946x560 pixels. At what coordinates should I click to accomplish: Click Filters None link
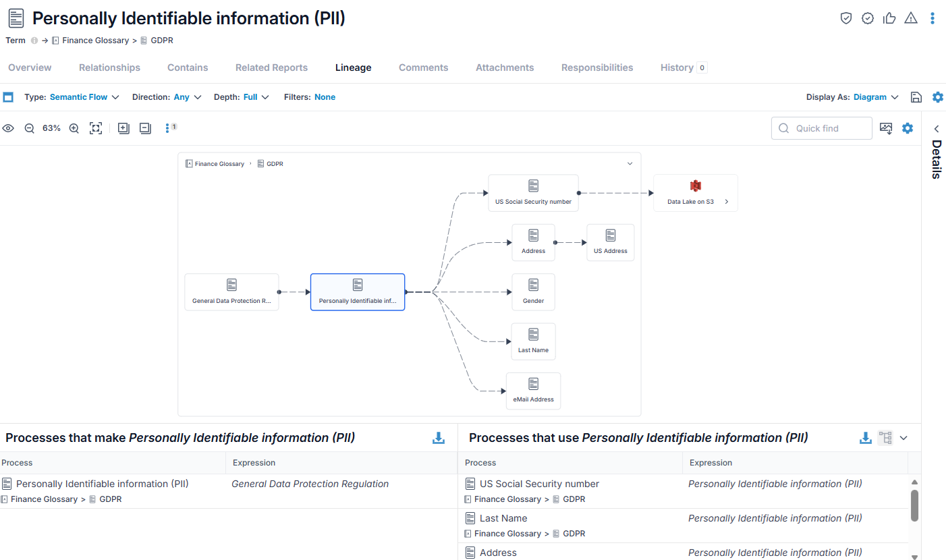[325, 97]
